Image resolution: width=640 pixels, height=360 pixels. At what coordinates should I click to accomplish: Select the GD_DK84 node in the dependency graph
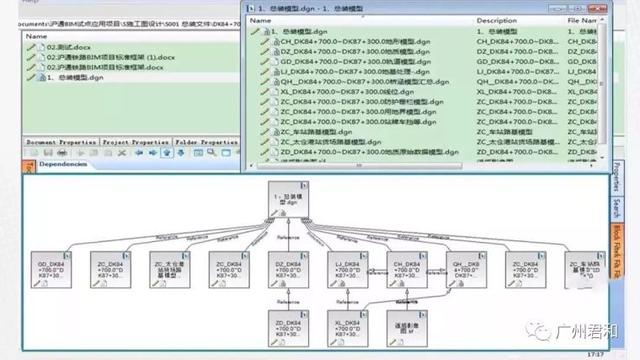point(51,270)
